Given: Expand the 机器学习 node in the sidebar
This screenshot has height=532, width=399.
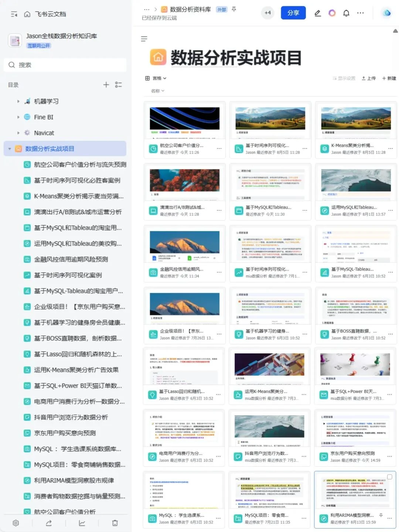Looking at the screenshot, I should (18, 101).
